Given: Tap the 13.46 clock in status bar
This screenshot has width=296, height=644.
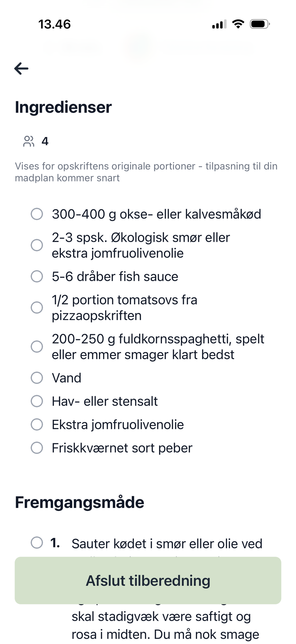Looking at the screenshot, I should click(x=54, y=24).
